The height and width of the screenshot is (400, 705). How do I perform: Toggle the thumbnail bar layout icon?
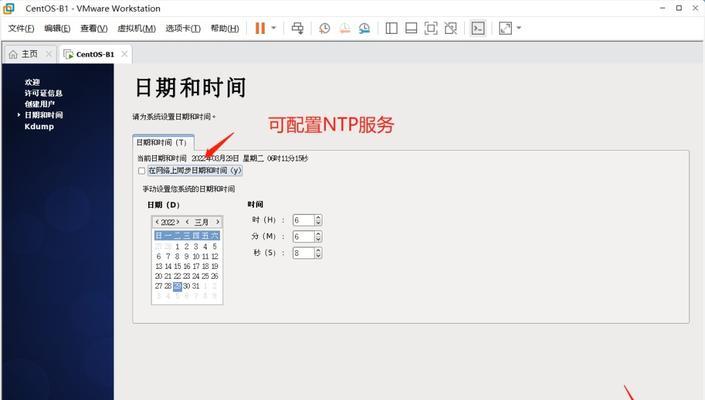pyautogui.click(x=411, y=28)
